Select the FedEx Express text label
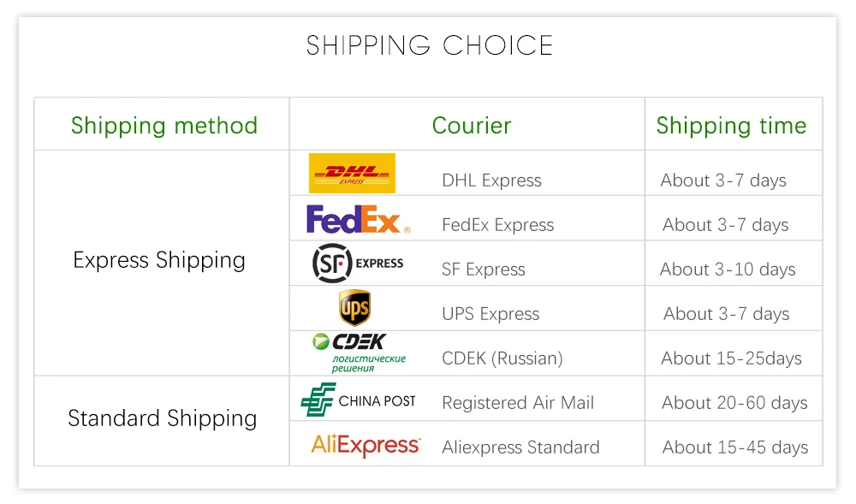 [498, 225]
